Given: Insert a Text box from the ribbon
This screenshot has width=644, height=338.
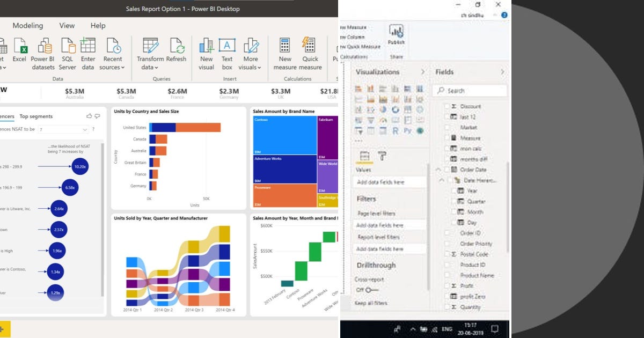Looking at the screenshot, I should pos(227,53).
